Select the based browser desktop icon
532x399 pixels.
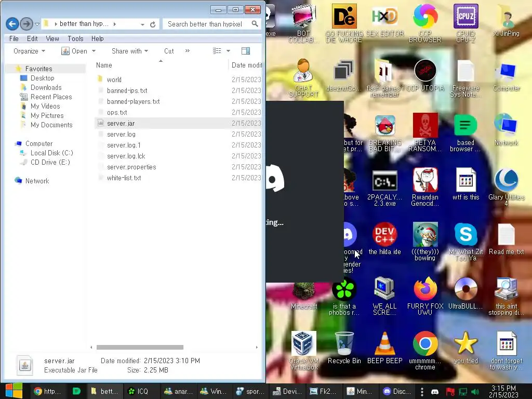tap(465, 134)
